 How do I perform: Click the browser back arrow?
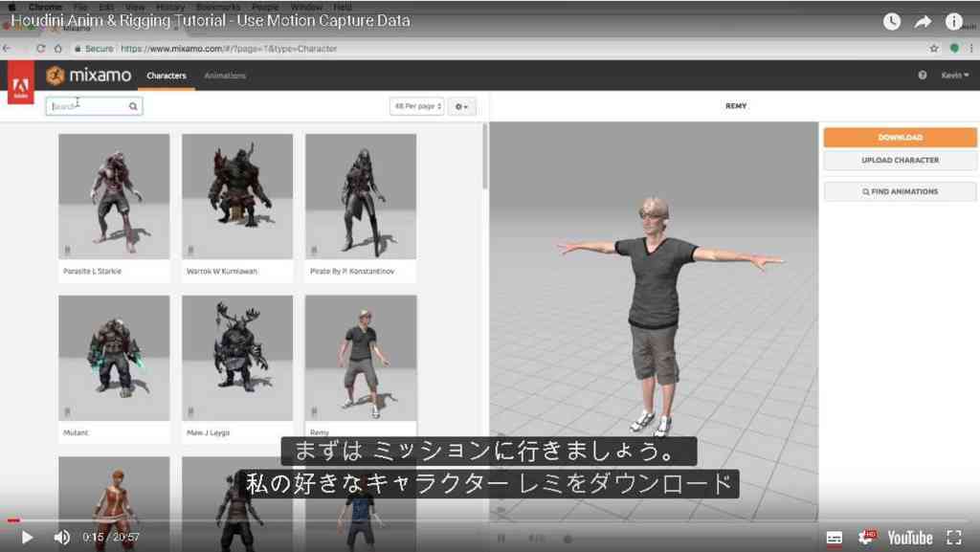(x=7, y=48)
